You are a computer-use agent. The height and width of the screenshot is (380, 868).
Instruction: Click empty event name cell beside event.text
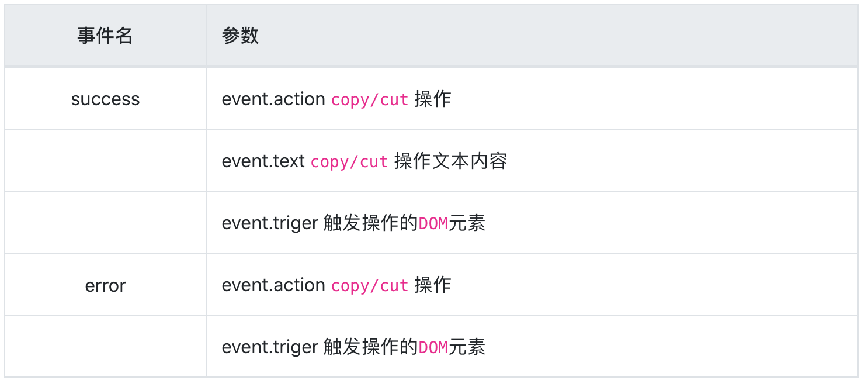pos(105,161)
